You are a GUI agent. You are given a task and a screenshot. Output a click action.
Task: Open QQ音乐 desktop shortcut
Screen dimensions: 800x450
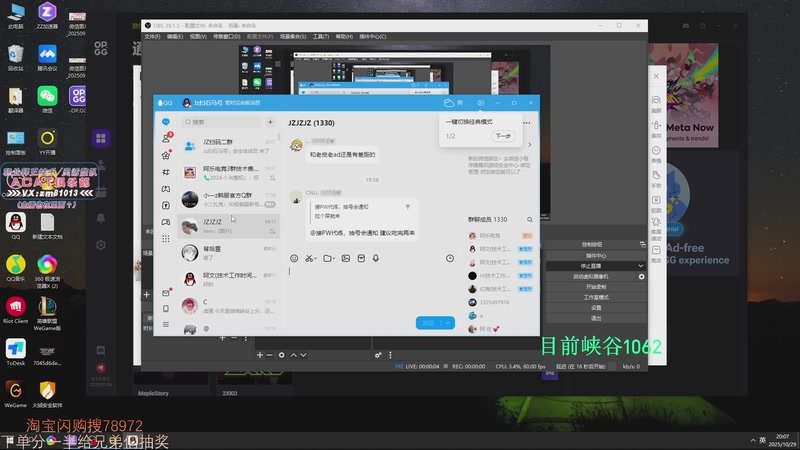click(15, 268)
